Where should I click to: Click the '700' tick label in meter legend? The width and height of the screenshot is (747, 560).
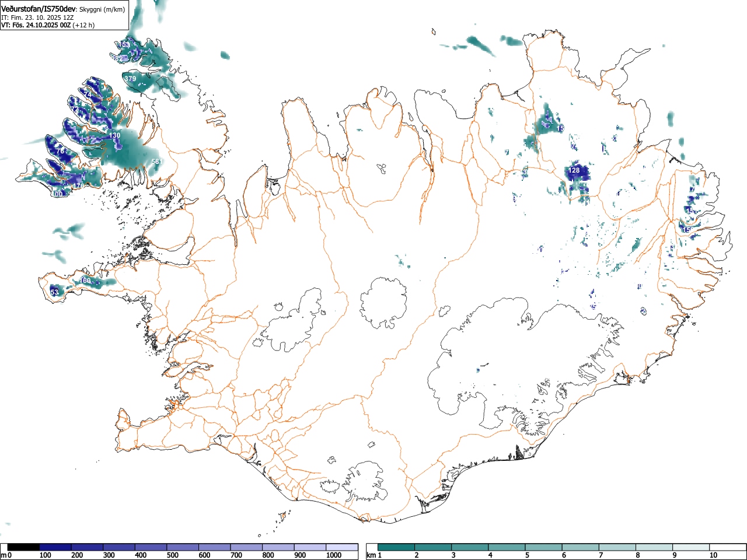(x=236, y=555)
